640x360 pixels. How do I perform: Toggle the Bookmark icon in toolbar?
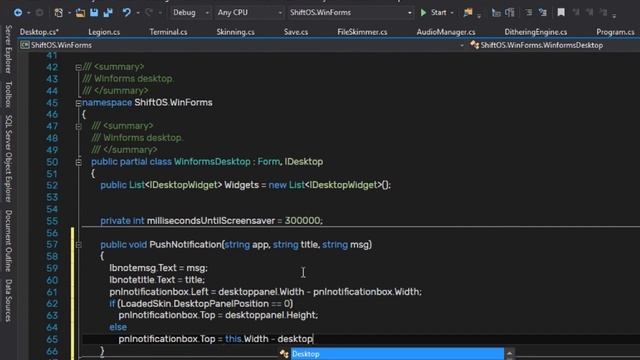tap(561, 13)
